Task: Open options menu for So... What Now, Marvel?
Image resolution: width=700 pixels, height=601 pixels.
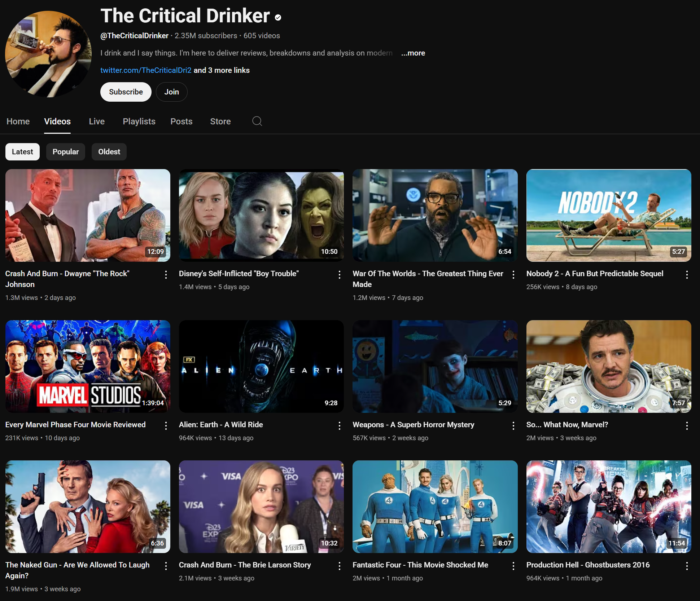Action: pyautogui.click(x=687, y=426)
